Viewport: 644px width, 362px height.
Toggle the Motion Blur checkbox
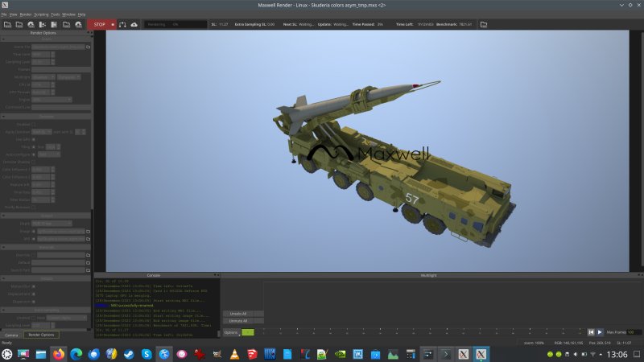[35, 285]
